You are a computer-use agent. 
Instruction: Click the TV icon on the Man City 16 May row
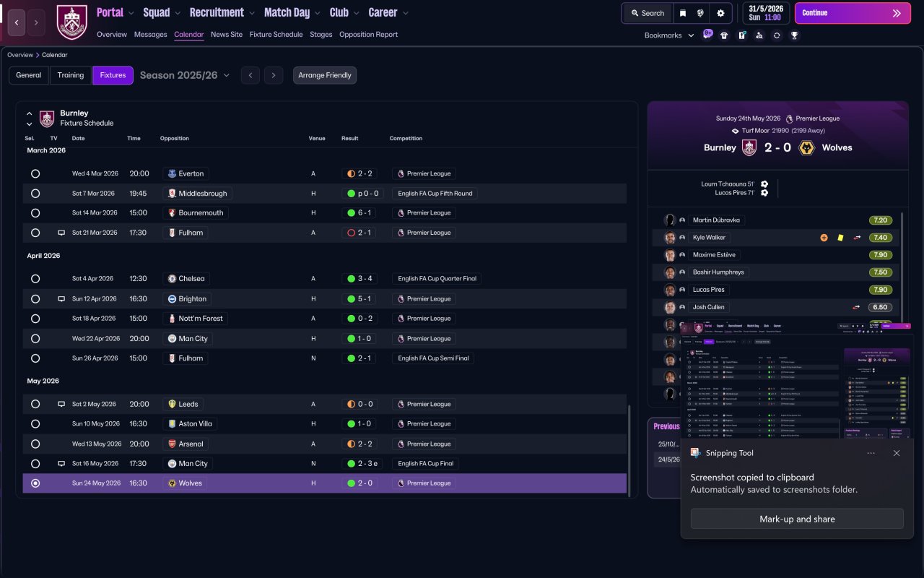click(x=61, y=463)
